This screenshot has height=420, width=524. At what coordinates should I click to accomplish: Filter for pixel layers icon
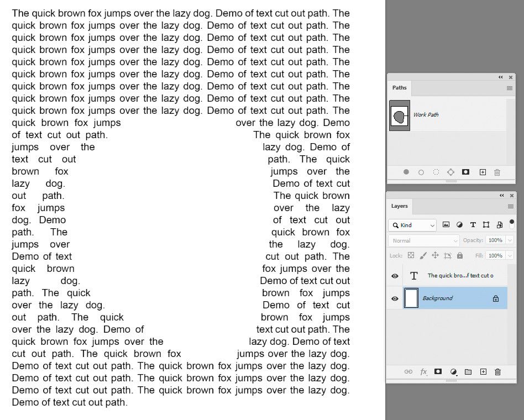pyautogui.click(x=446, y=224)
